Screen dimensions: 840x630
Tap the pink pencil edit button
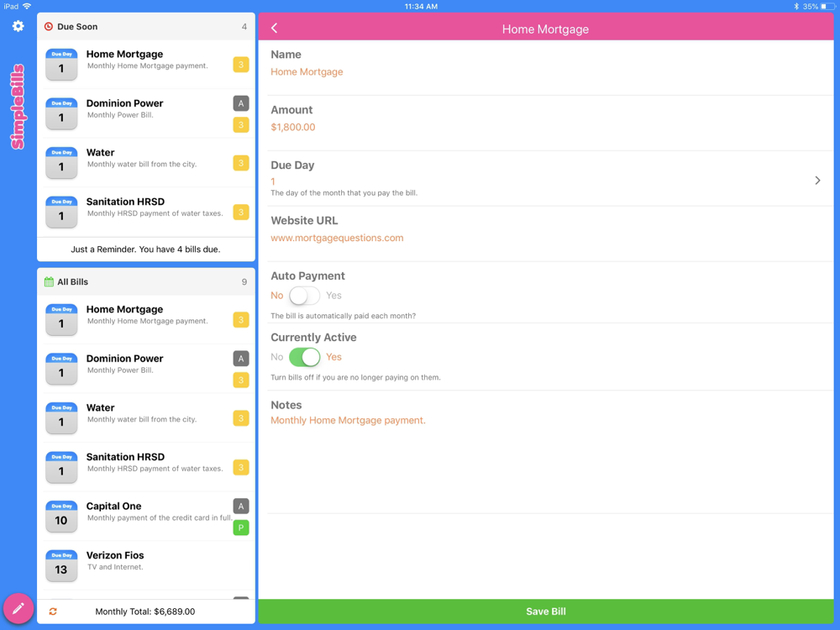click(18, 608)
